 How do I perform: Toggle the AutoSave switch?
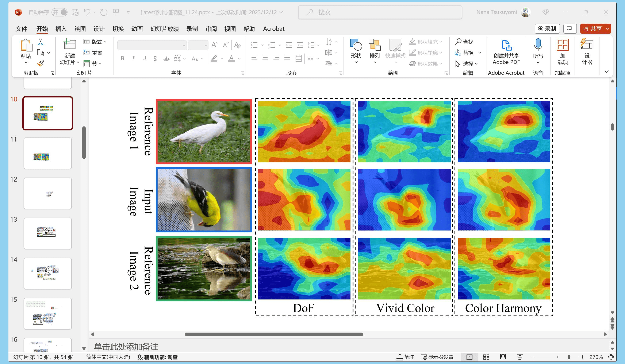[60, 12]
